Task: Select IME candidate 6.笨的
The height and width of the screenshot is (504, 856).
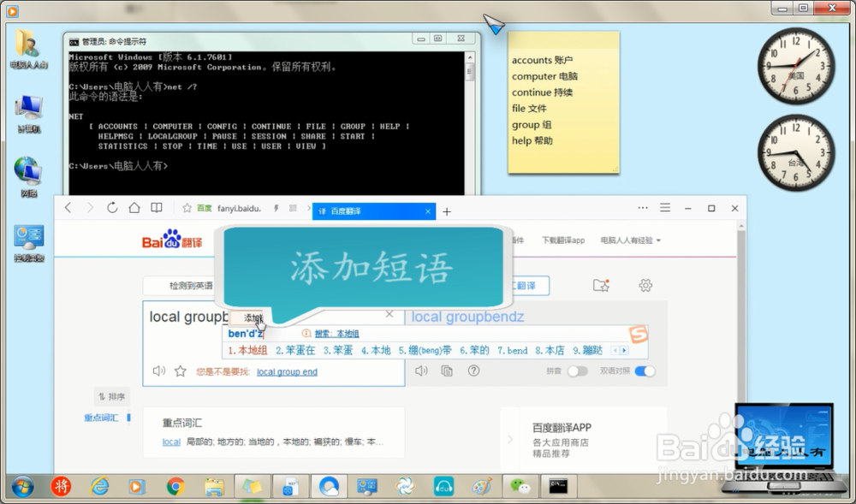Action: (x=474, y=351)
